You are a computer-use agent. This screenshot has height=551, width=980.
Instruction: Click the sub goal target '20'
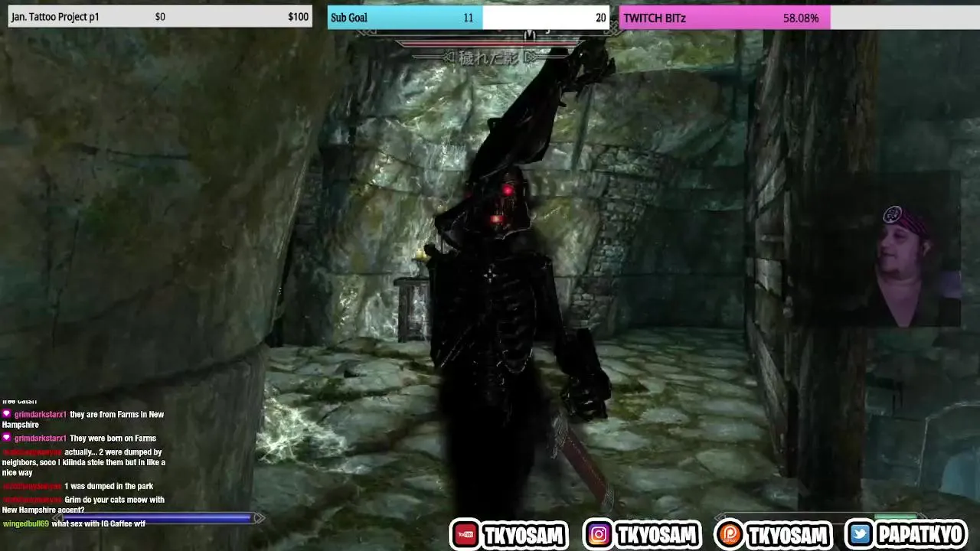coord(601,18)
